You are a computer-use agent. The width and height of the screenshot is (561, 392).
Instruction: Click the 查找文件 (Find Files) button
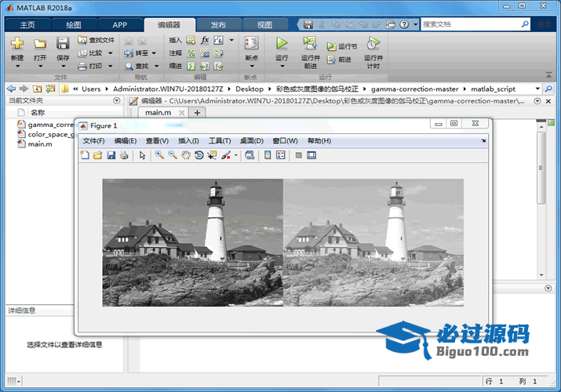97,40
